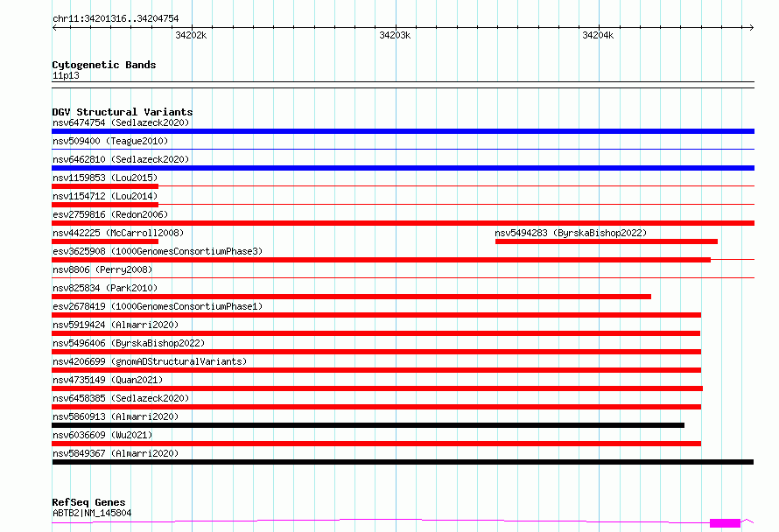This screenshot has width=779, height=532.
Task: Click nsv5849367 (Almarri2020) label
Action: [x=116, y=453]
